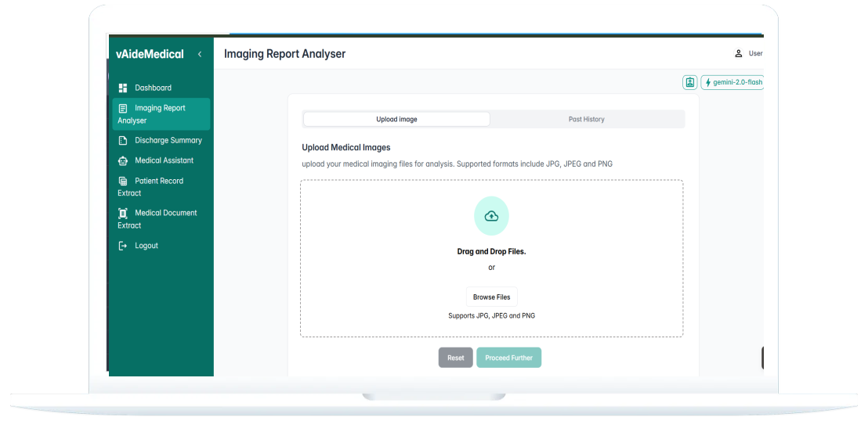Click the Imaging Report Analyser sidebar icon
This screenshot has width=868, height=421.
pyautogui.click(x=122, y=108)
